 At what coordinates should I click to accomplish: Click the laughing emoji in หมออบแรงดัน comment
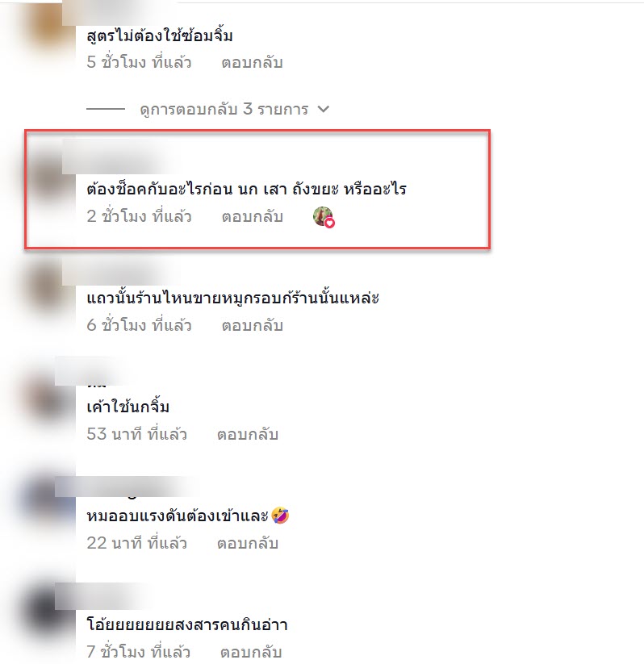[280, 516]
